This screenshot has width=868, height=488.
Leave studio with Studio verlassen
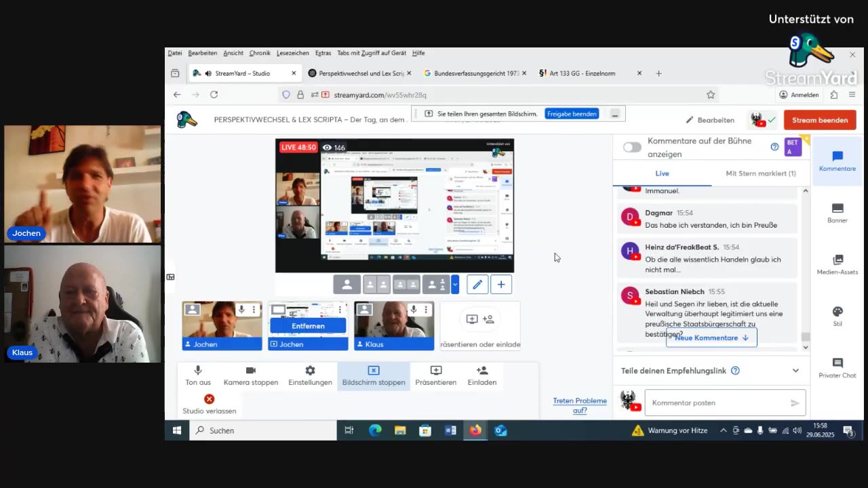(x=210, y=405)
